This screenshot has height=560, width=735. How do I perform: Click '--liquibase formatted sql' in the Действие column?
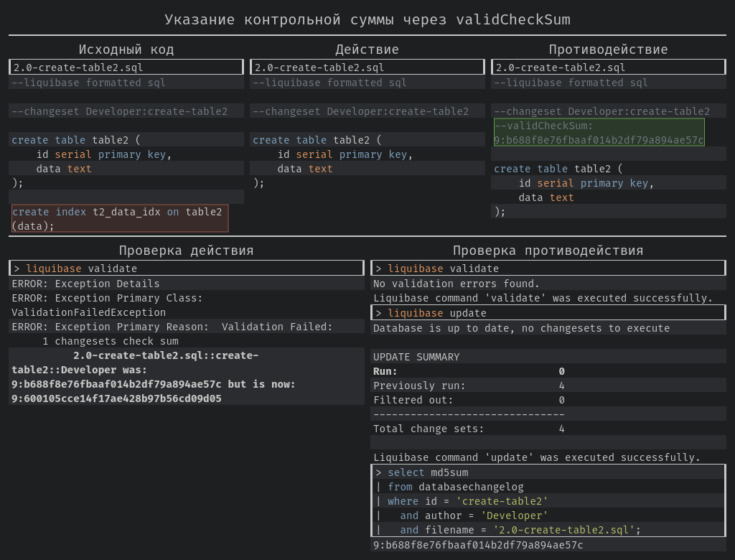[329, 83]
